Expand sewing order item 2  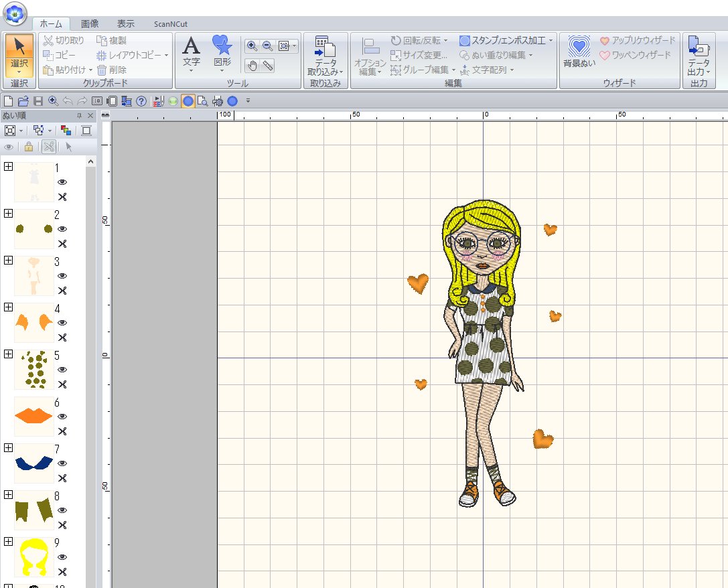point(9,214)
